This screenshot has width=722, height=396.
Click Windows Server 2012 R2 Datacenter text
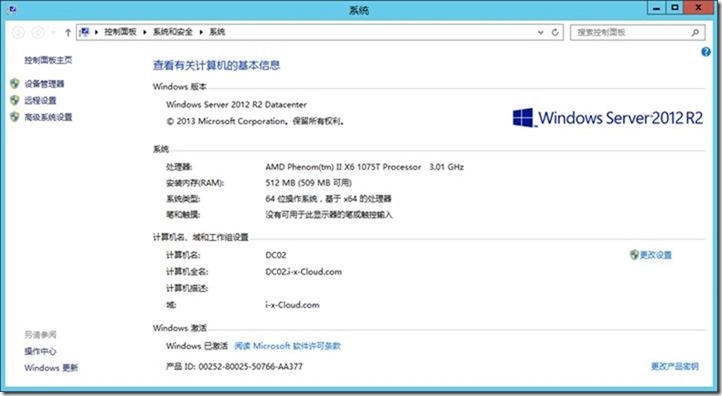(x=236, y=105)
